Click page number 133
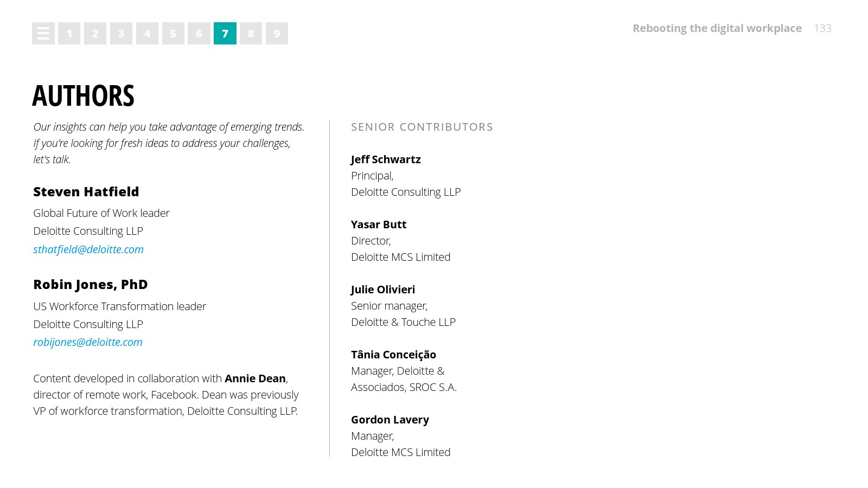 822,28
